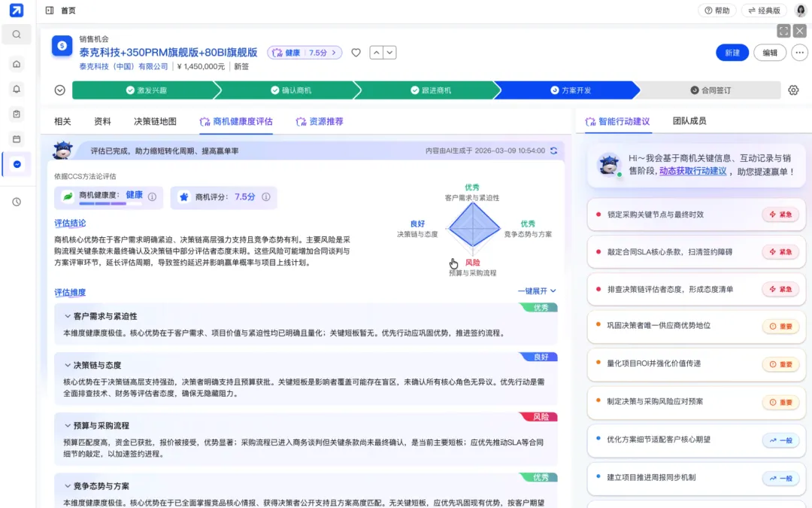Viewport: 812px width, 508px height.
Task: Switch to 经典版 classic mode
Action: coord(764,11)
